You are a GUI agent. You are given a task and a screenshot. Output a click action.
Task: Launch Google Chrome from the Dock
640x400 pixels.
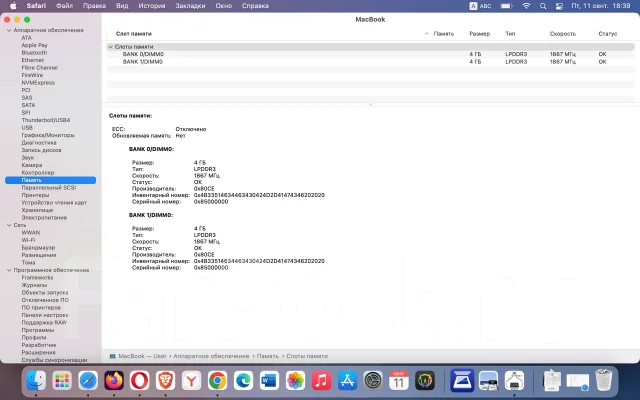[218, 381]
